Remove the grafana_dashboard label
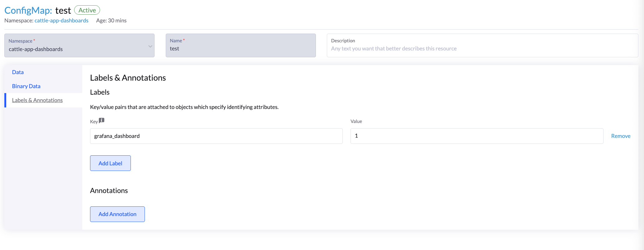The width and height of the screenshot is (644, 250). pyautogui.click(x=620, y=136)
